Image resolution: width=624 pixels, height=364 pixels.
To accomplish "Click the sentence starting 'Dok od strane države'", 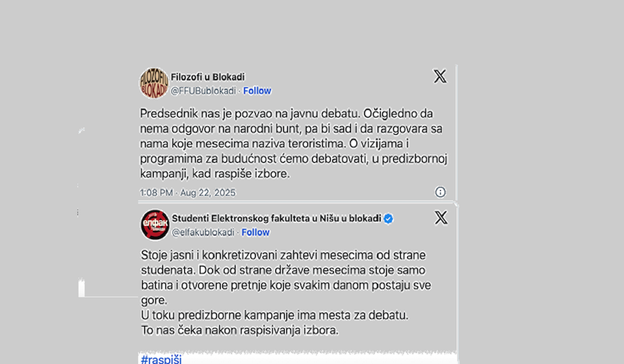I will (x=286, y=285).
